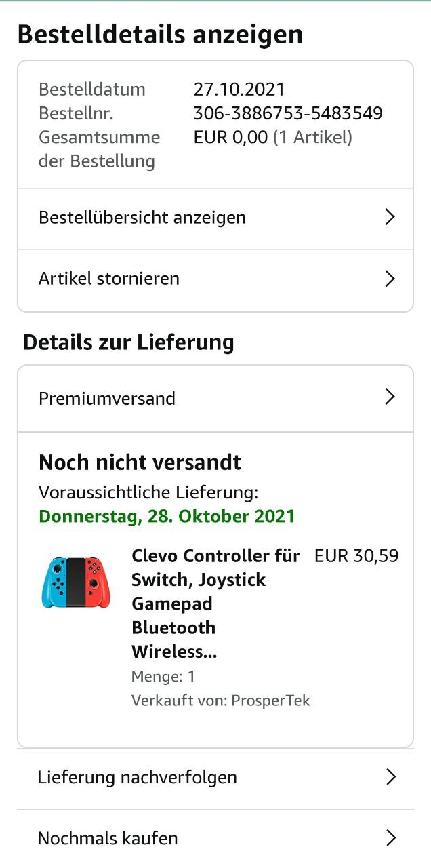431x868 pixels.
Task: Select Artikel stornieren option text
Action: (109, 279)
